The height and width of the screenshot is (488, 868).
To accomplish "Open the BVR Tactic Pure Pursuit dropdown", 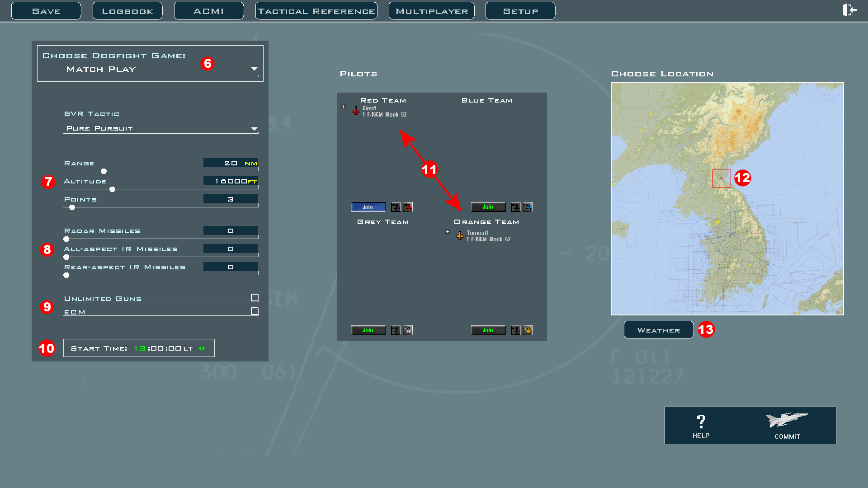I will coord(254,129).
